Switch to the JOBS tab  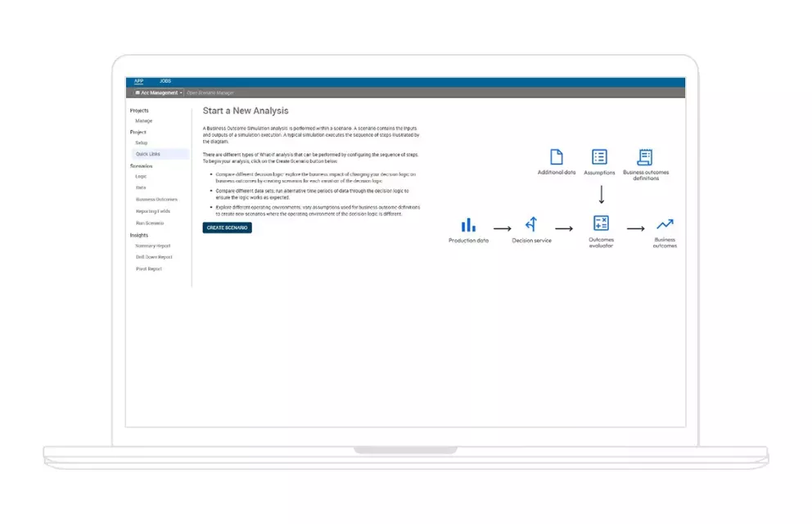point(165,80)
